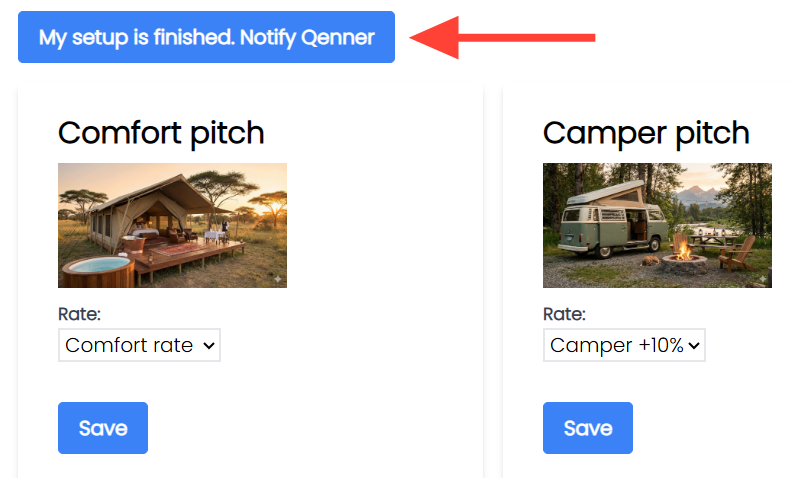Screen dimensions: 797x478
Task: Click the sparkle icon on the Comfort pitch image
Action: pos(277,278)
